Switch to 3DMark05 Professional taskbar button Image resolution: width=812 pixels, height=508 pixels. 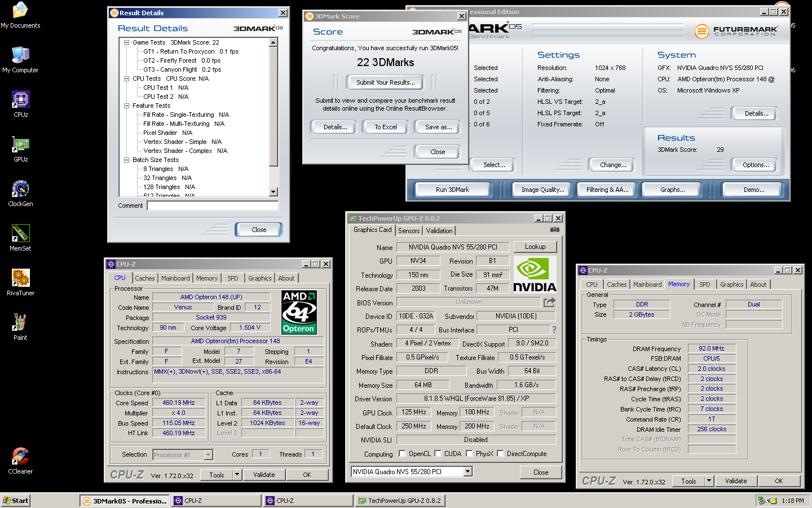coord(125,501)
